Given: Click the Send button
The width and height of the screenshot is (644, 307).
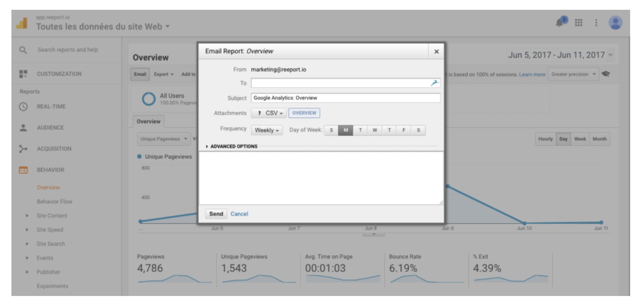Looking at the screenshot, I should coord(216,214).
